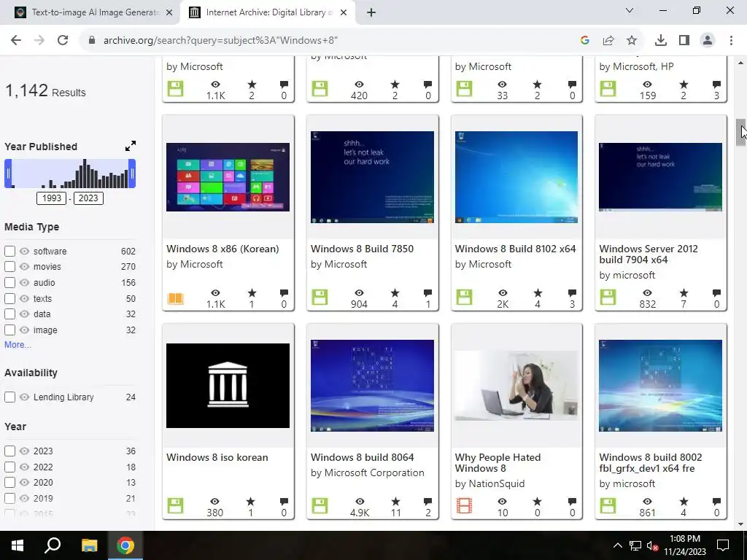Viewport: 747px width, 560px height.
Task: Click the right handle of Year Published slider
Action: (x=132, y=174)
